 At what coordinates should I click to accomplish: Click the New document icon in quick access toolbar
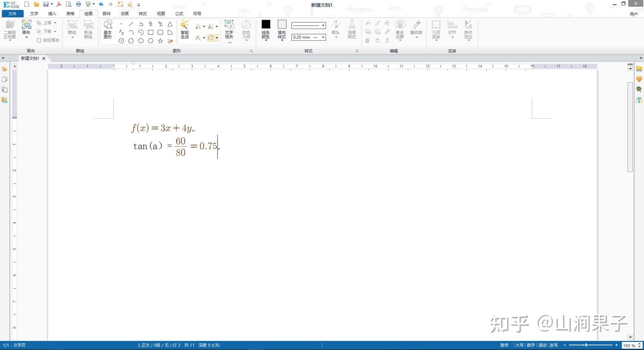(x=27, y=4)
